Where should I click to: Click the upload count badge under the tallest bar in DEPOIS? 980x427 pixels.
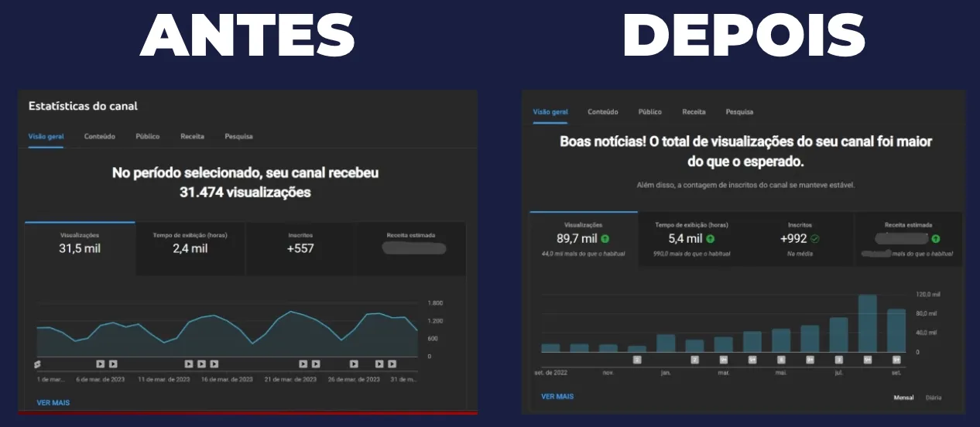click(868, 360)
